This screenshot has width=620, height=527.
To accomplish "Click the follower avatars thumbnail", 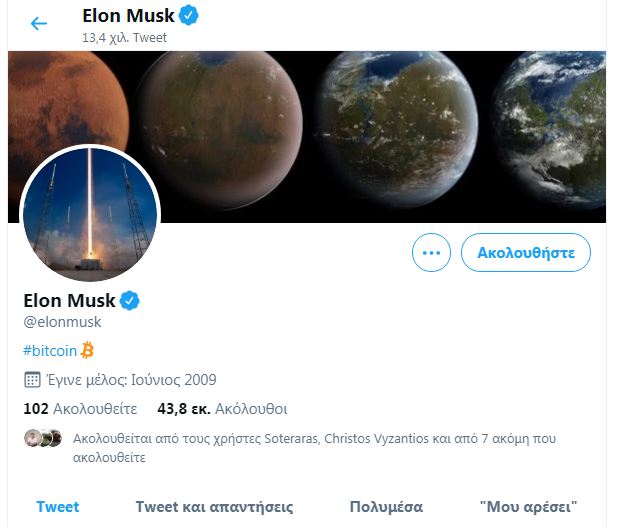I will tap(44, 438).
